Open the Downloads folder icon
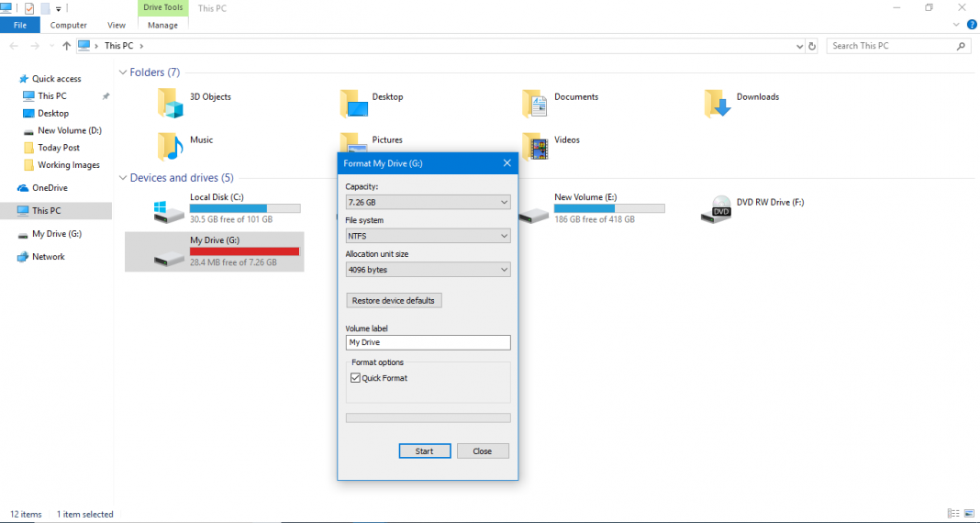Screen dimensions: 980x523 click(718, 103)
